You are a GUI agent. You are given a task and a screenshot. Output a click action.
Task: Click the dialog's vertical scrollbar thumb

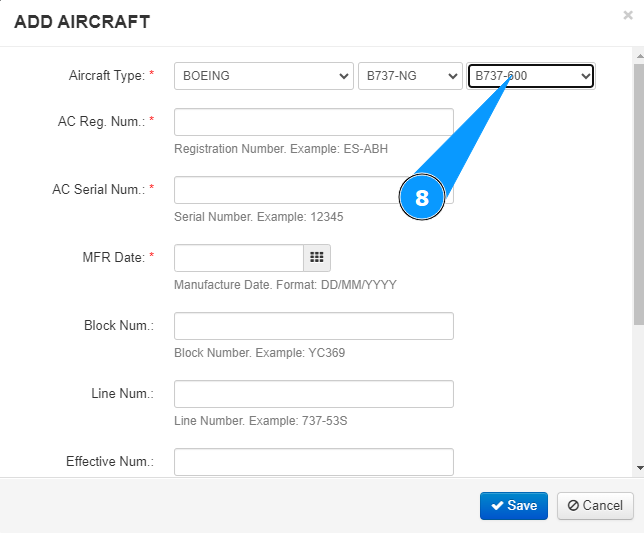(x=639, y=190)
